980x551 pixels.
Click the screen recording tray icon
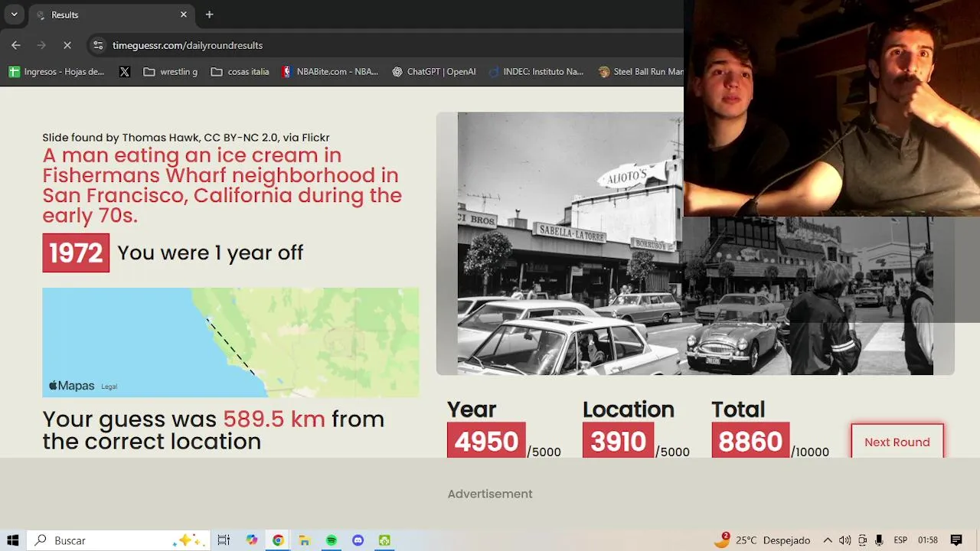point(862,540)
